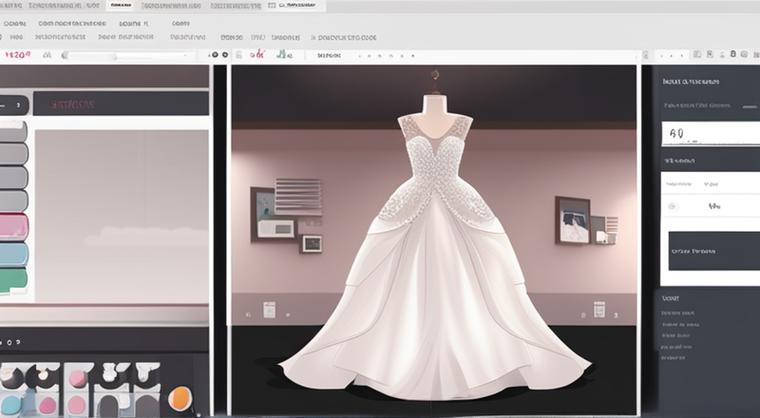
Task: Click the framed board on the left wall
Action: 275,215
